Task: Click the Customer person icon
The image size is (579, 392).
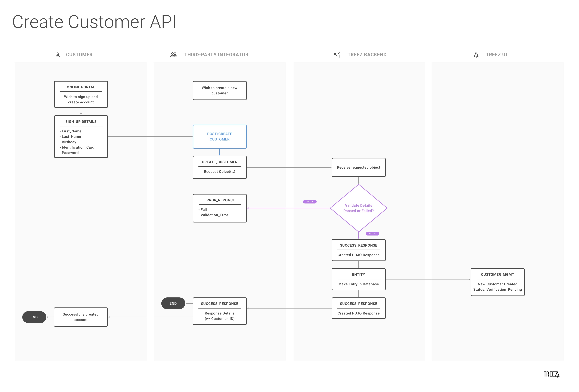Action: coord(58,55)
